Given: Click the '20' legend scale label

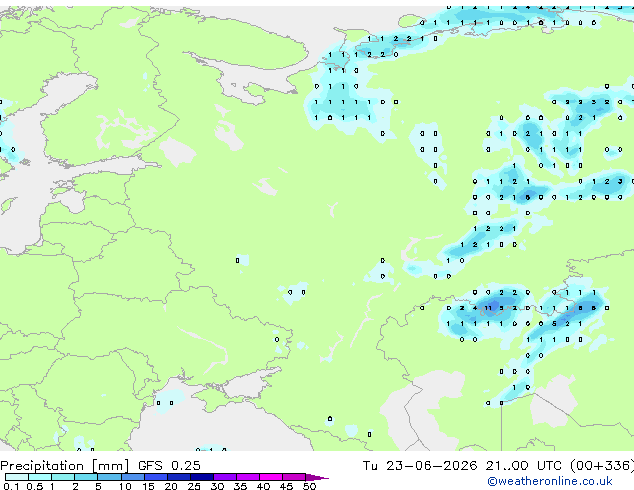Looking at the screenshot, I should [x=171, y=486].
